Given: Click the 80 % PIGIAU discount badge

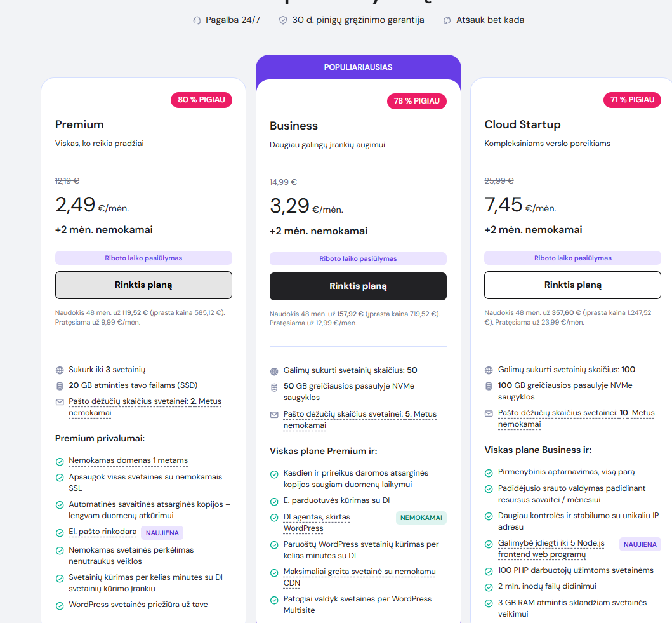Looking at the screenshot, I should (x=201, y=100).
